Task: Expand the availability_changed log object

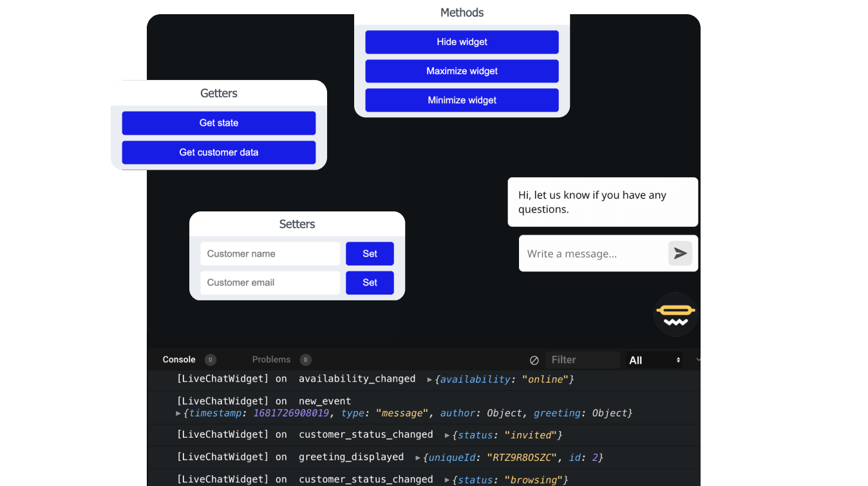Action: click(x=429, y=380)
